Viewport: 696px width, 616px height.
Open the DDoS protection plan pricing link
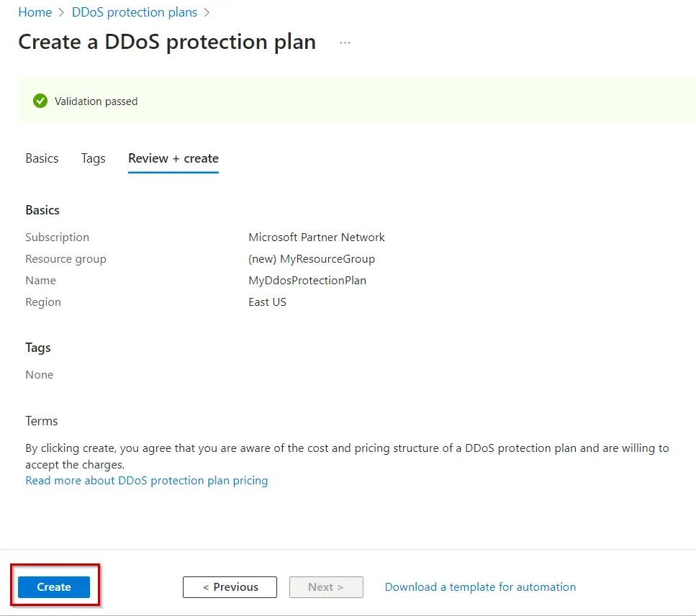point(146,480)
